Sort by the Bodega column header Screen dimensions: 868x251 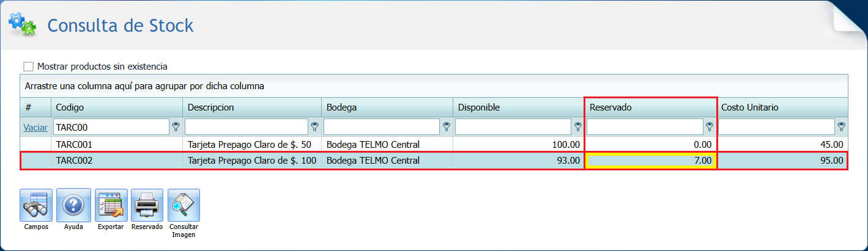pos(387,107)
